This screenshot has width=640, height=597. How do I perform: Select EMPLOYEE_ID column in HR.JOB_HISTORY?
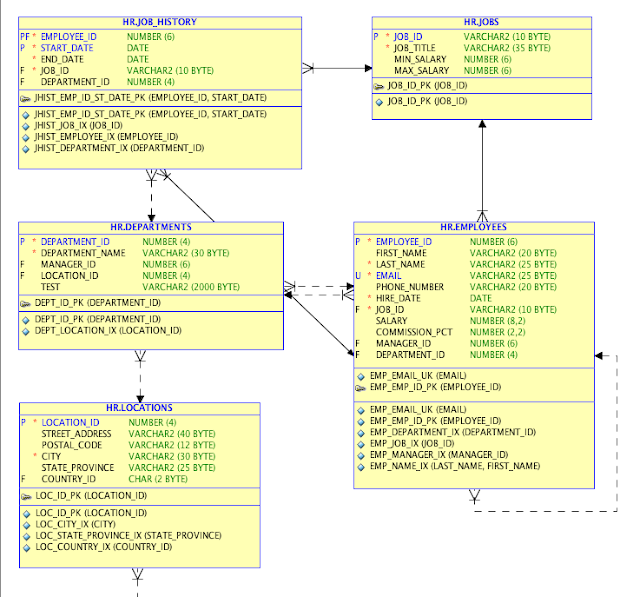tap(69, 37)
